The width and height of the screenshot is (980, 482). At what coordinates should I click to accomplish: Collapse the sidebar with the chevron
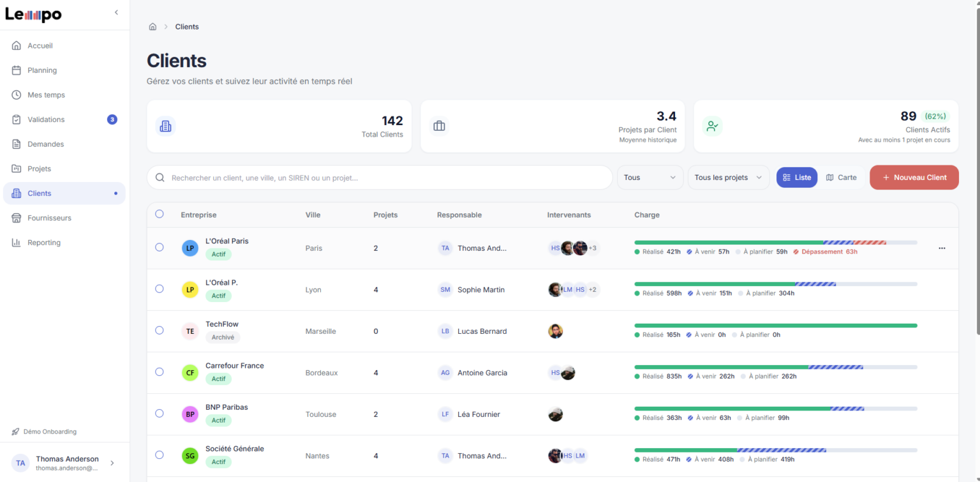coord(116,12)
